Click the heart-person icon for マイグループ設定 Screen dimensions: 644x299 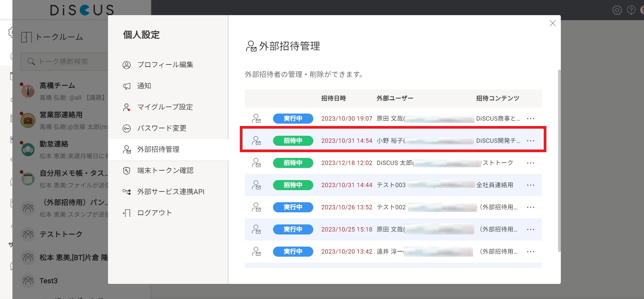[x=126, y=107]
